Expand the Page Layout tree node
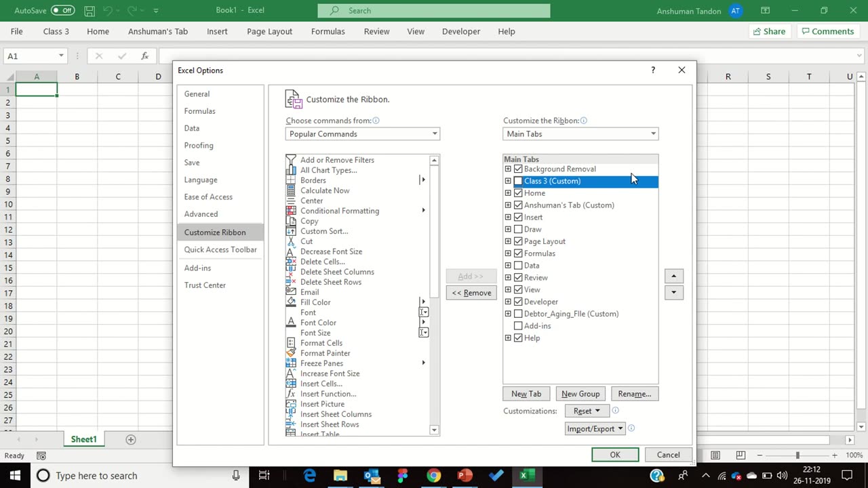This screenshot has height=488, width=868. (x=508, y=241)
